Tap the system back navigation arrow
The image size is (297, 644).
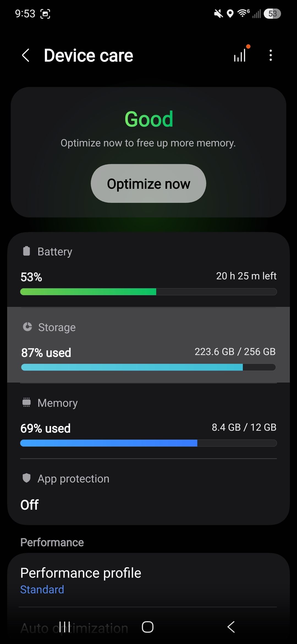[x=231, y=627]
